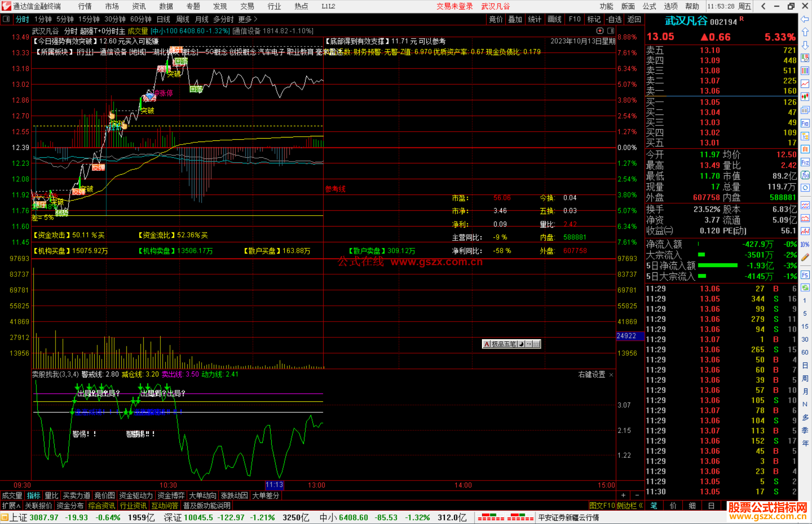Expand the 扩展 panel at bottom left
The width and height of the screenshot is (812, 524).
tap(11, 506)
